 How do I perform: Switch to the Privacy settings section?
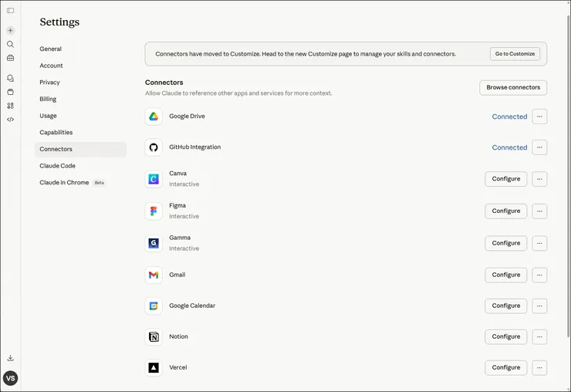click(49, 83)
